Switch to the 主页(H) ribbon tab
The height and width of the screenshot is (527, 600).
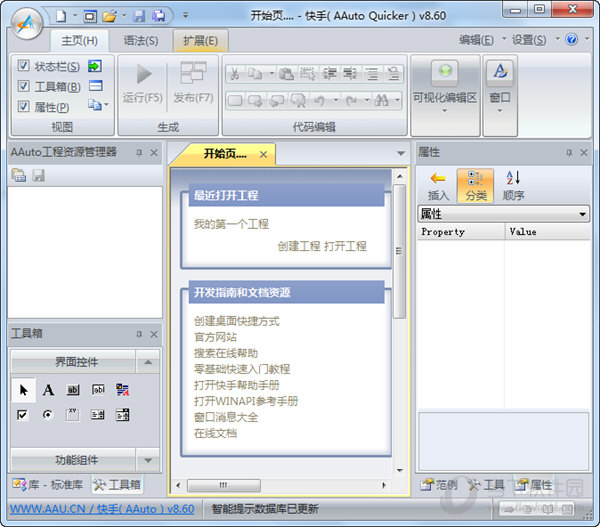pyautogui.click(x=79, y=40)
